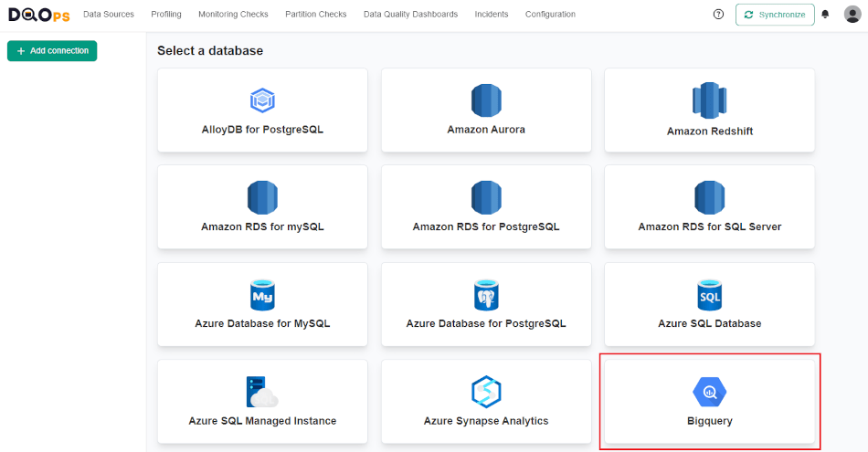Switch to Partition Checks

coord(315,15)
